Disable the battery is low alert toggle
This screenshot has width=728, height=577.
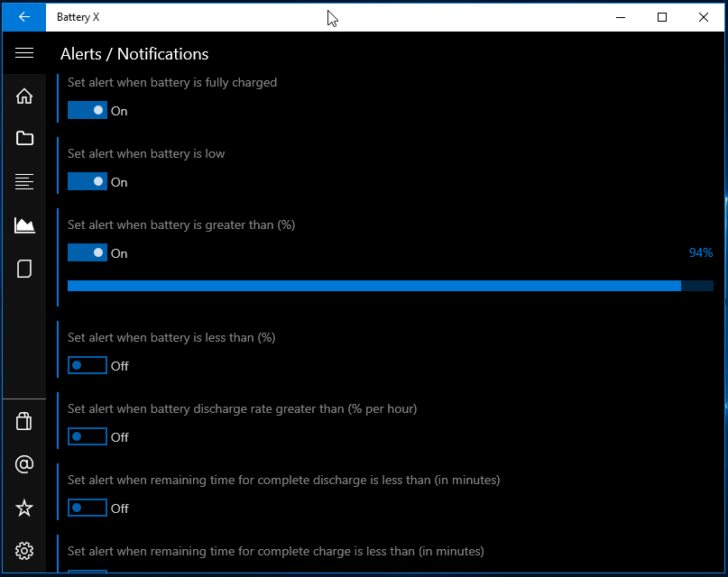[88, 181]
